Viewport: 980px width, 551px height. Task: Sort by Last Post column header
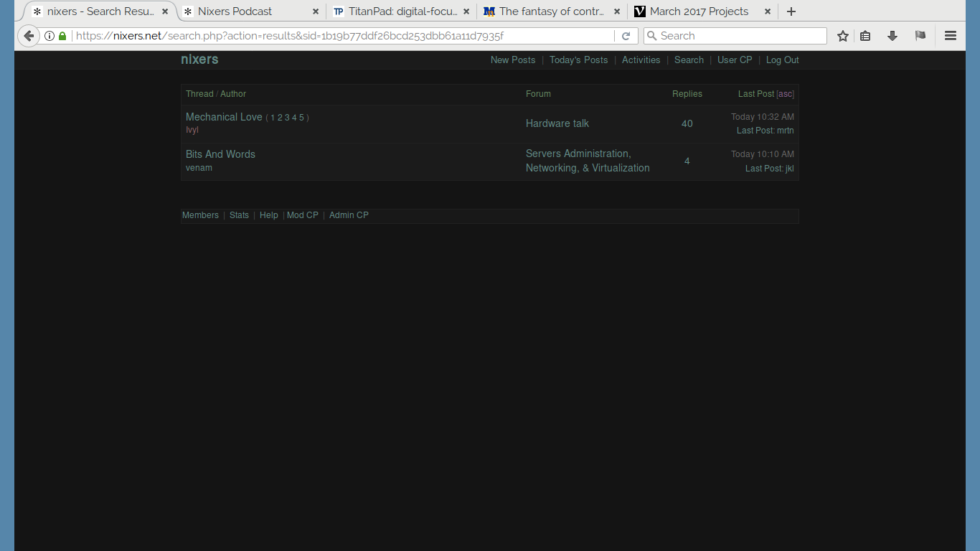click(x=756, y=94)
